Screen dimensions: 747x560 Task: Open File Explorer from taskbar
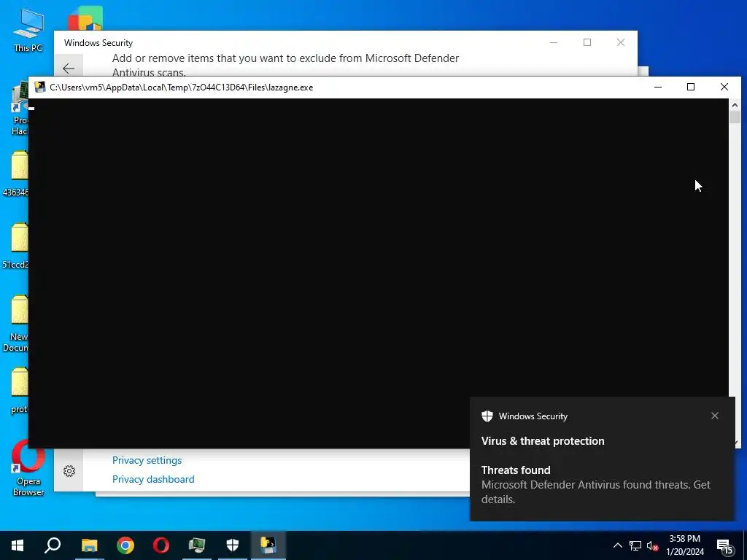pos(89,545)
